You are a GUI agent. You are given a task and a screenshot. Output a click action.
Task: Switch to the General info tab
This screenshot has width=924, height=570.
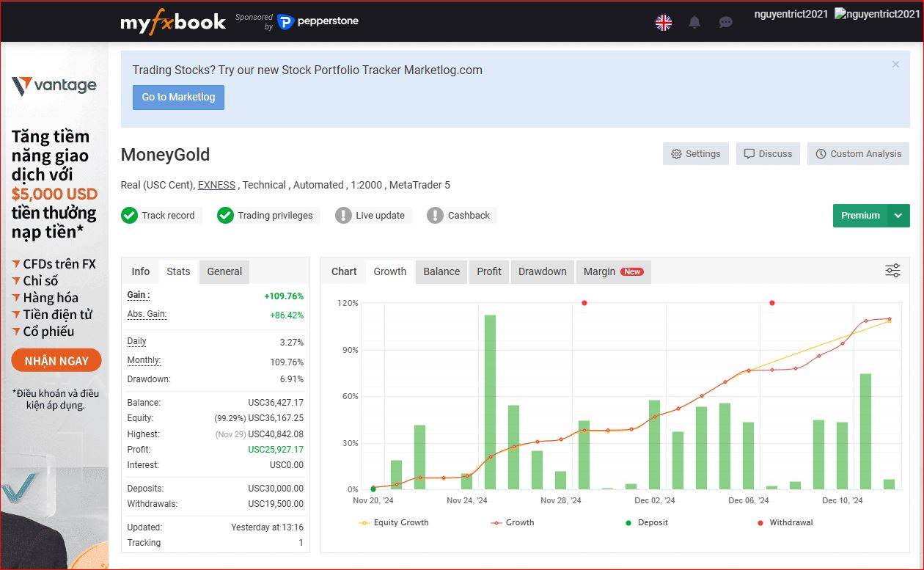pos(224,271)
